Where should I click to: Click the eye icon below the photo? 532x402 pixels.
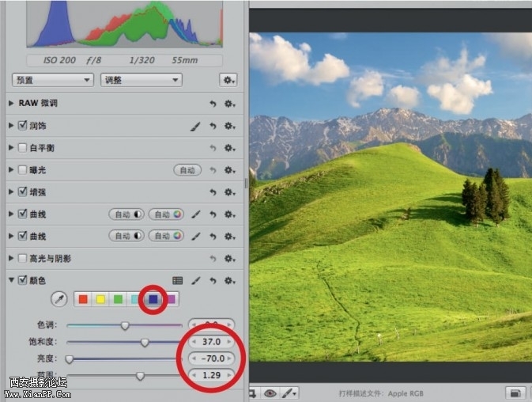click(x=270, y=393)
